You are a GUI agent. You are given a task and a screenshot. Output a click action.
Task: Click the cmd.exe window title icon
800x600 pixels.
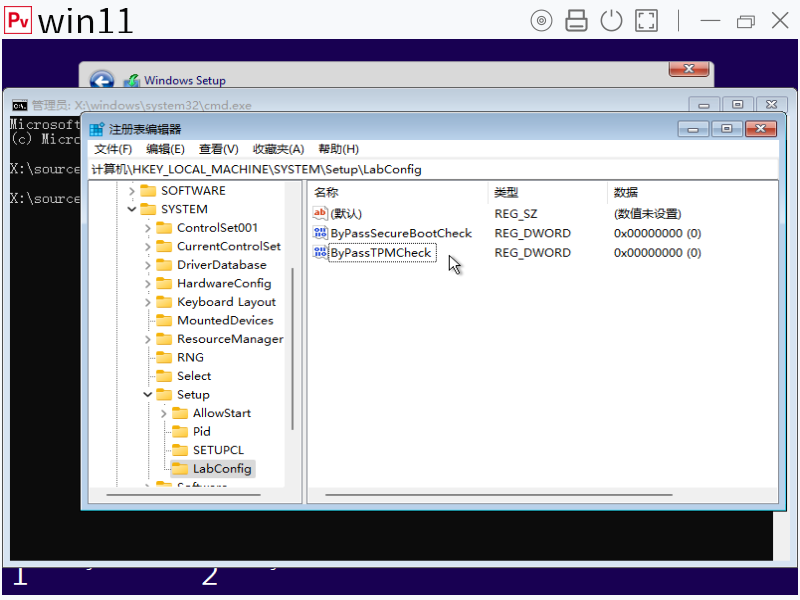point(19,106)
